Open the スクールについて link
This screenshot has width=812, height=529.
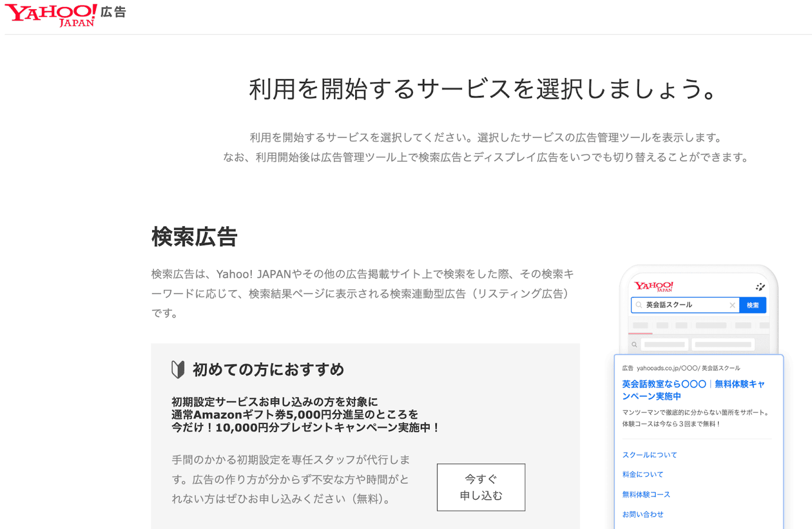pyautogui.click(x=650, y=455)
